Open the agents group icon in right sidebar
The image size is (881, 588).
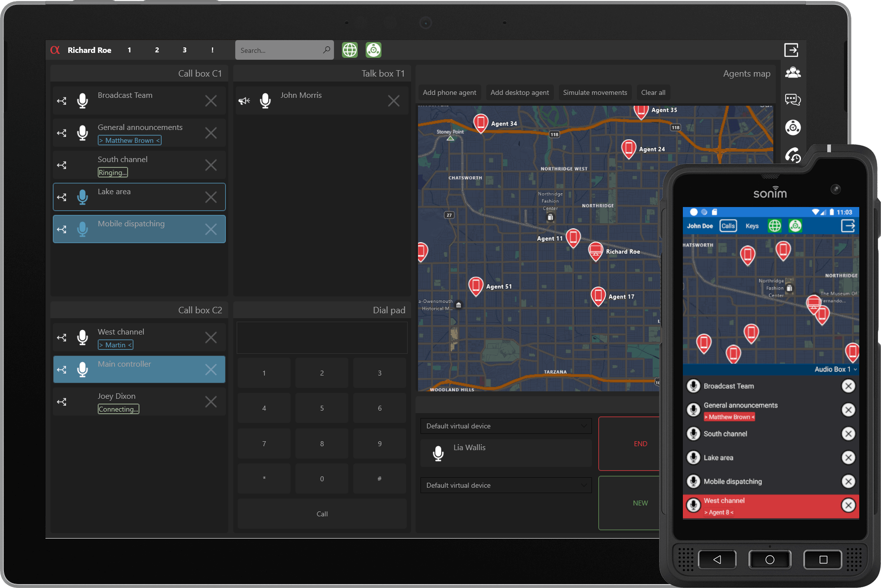793,73
